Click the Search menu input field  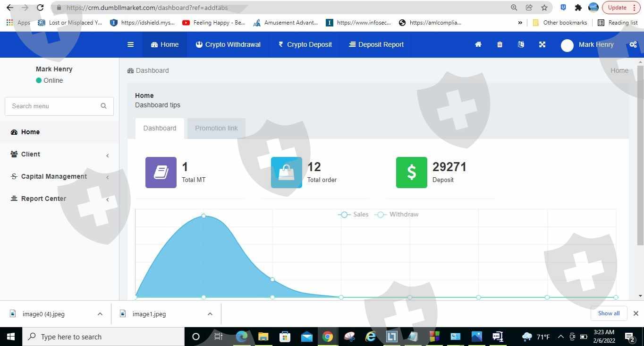pyautogui.click(x=54, y=106)
